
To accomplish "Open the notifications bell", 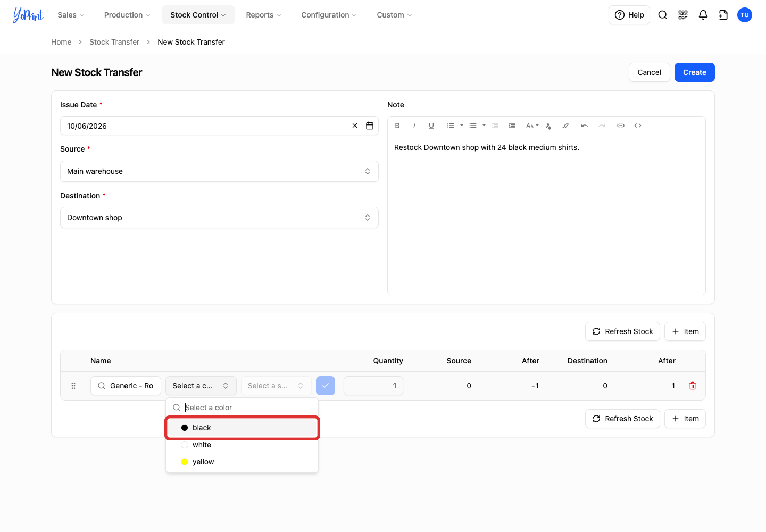I will pyautogui.click(x=703, y=15).
